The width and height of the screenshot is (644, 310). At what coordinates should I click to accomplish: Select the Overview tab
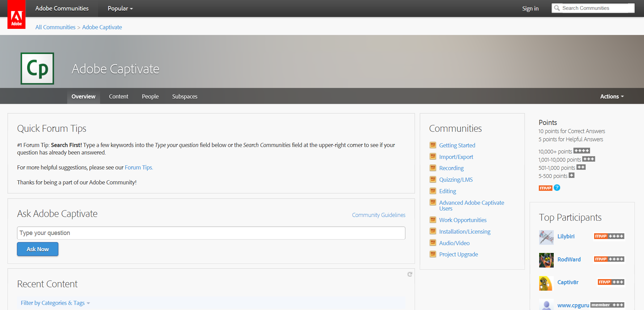pos(83,96)
